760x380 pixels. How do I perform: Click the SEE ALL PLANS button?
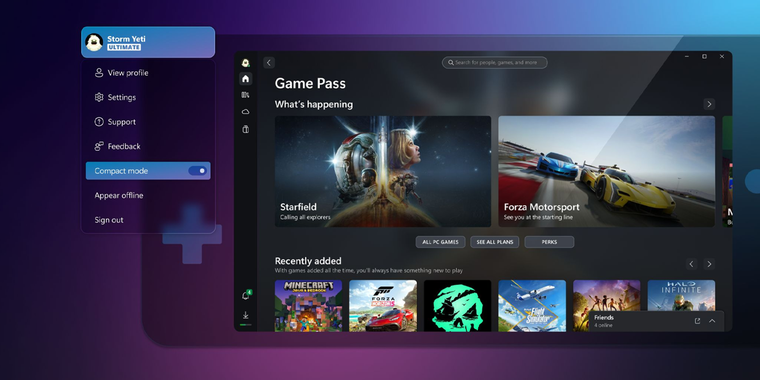tap(495, 242)
